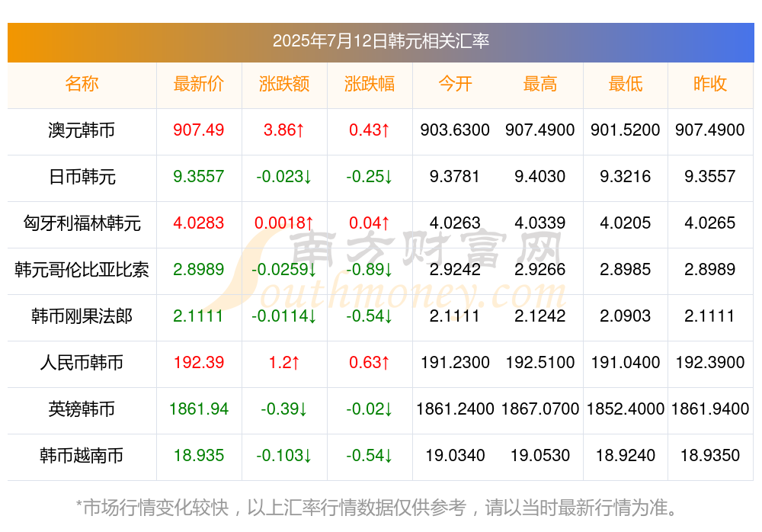Click the change amount -0.0114↓
Image resolution: width=762 pixels, height=532 pixels.
(284, 316)
